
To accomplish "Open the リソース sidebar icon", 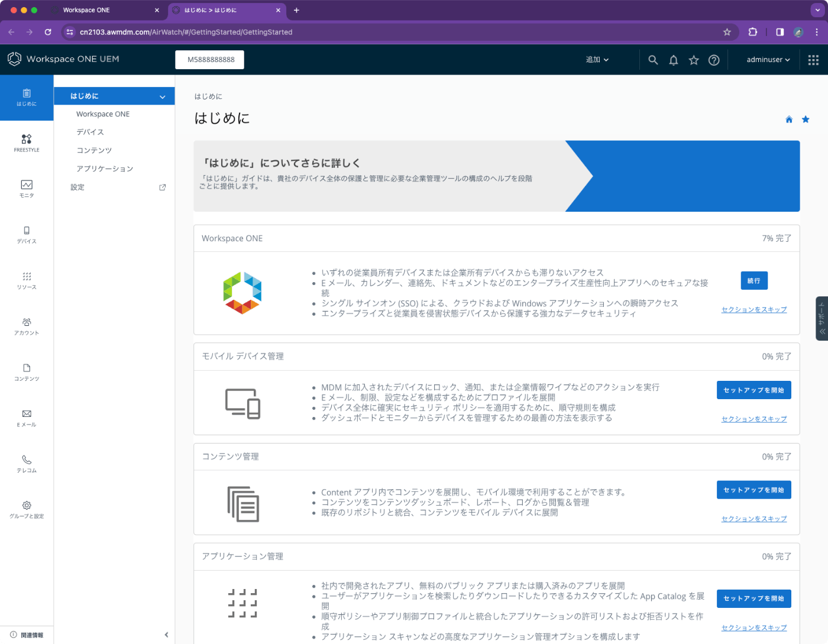I will tap(27, 280).
